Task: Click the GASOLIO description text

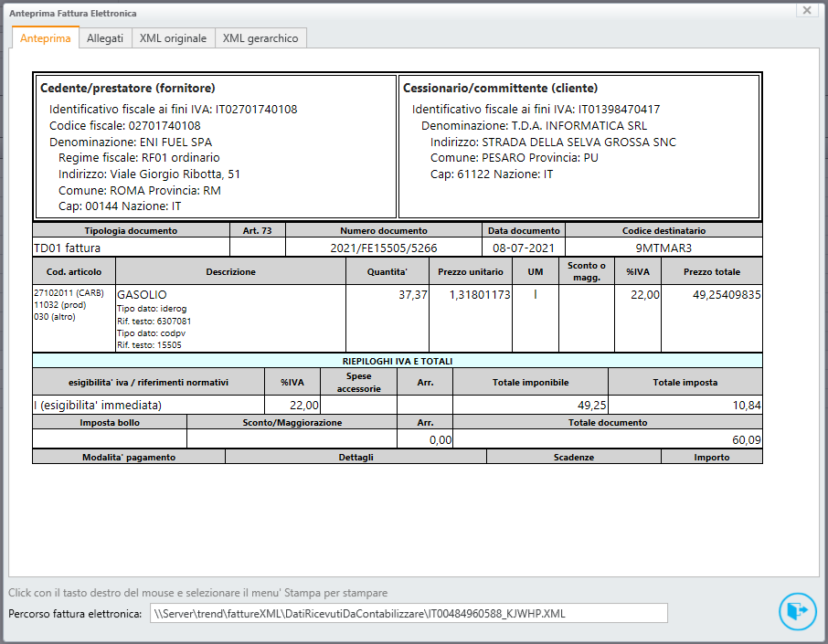Action: (142, 294)
